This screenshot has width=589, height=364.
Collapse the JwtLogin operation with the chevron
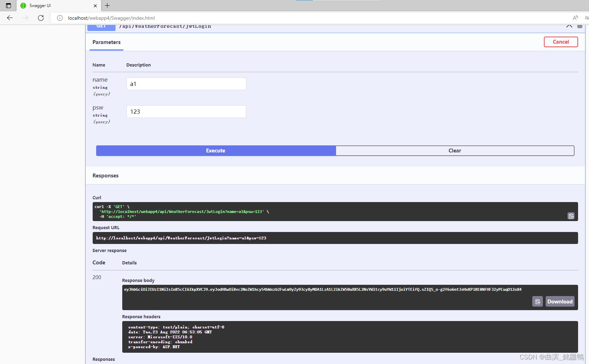click(569, 26)
